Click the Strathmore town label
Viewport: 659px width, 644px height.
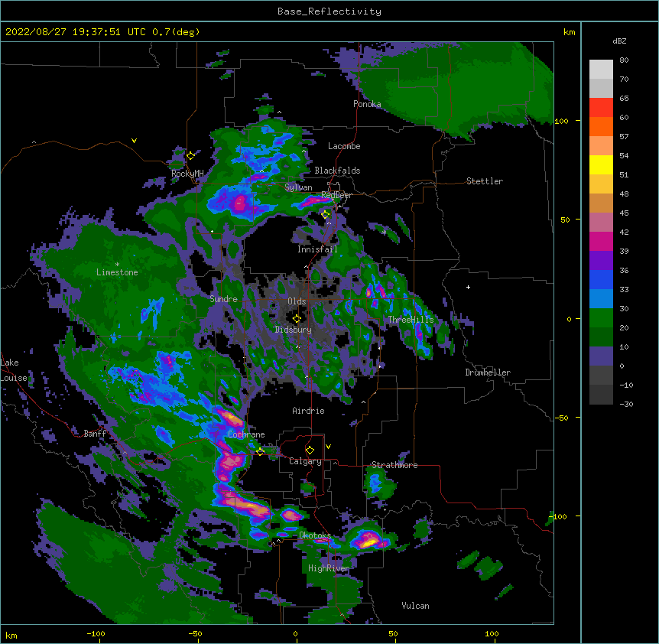click(x=394, y=465)
